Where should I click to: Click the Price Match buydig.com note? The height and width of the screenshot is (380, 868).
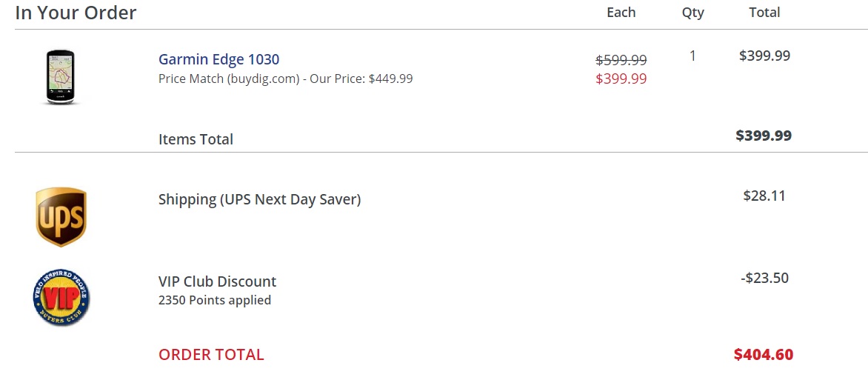tap(286, 79)
